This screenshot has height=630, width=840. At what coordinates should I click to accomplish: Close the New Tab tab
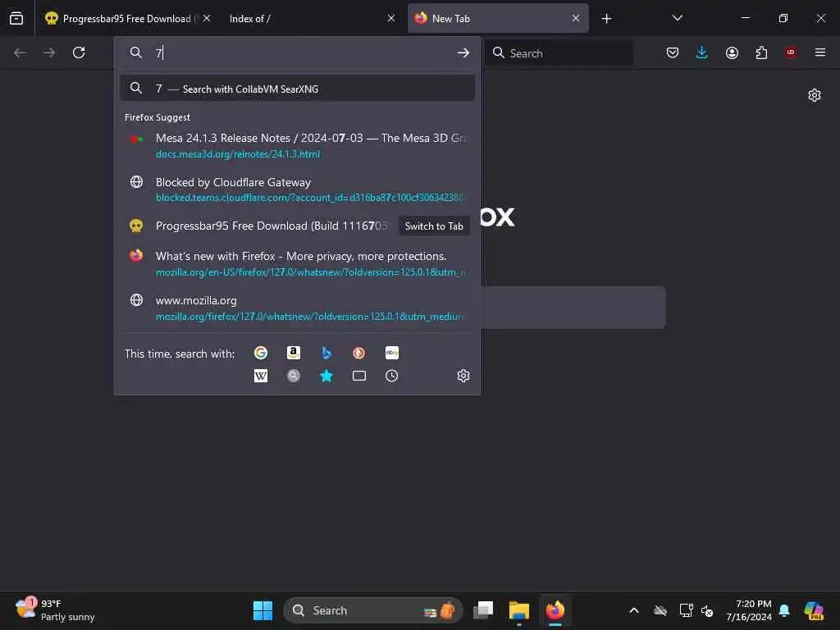click(x=575, y=18)
